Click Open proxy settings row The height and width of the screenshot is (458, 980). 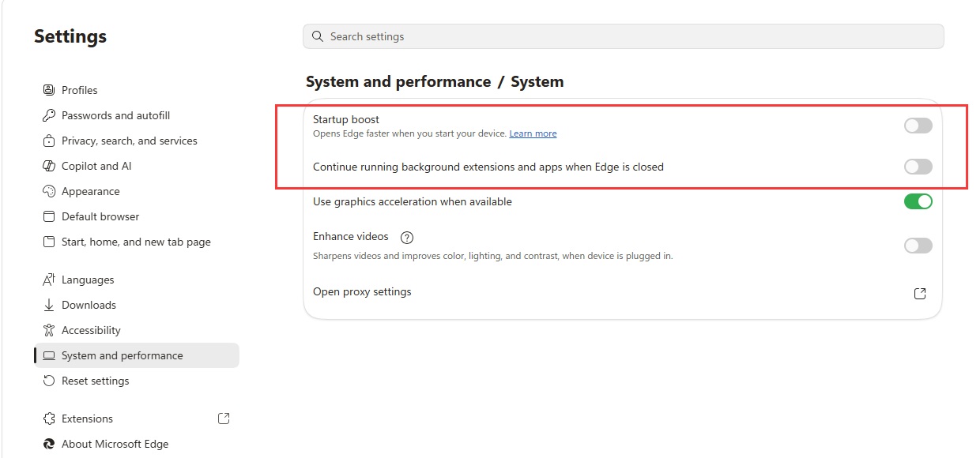(x=623, y=292)
